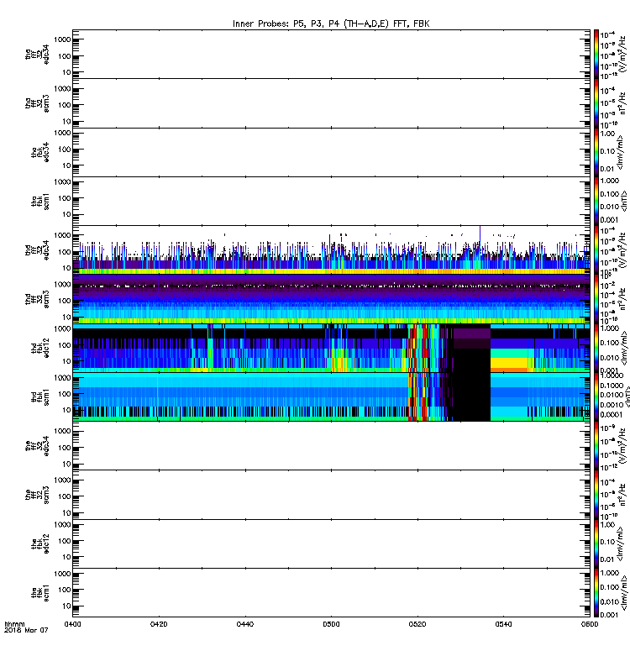
Task: Click the color bar beside tha fbk edc34 panel
Action: [596, 152]
